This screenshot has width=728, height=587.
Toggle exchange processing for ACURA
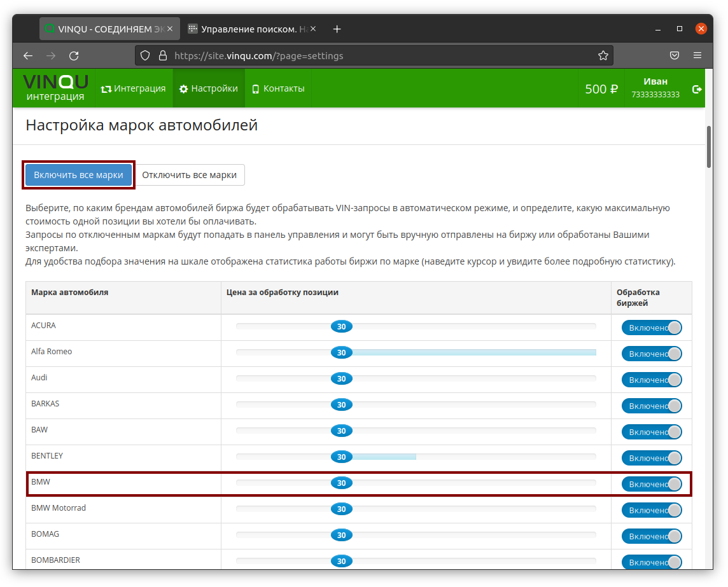tap(652, 328)
